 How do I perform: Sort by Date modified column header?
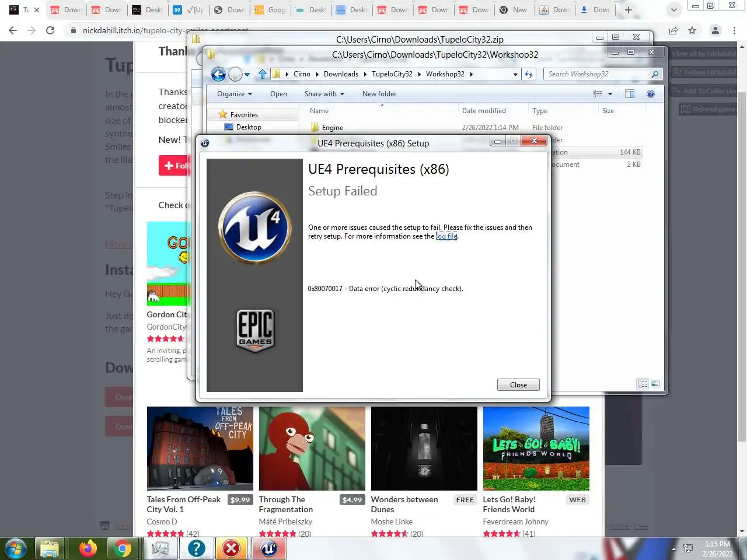[484, 111]
